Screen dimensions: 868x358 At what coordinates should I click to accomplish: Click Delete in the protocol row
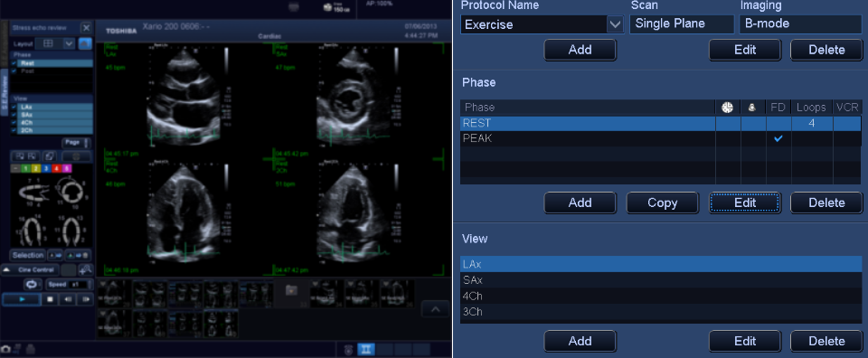pos(826,50)
